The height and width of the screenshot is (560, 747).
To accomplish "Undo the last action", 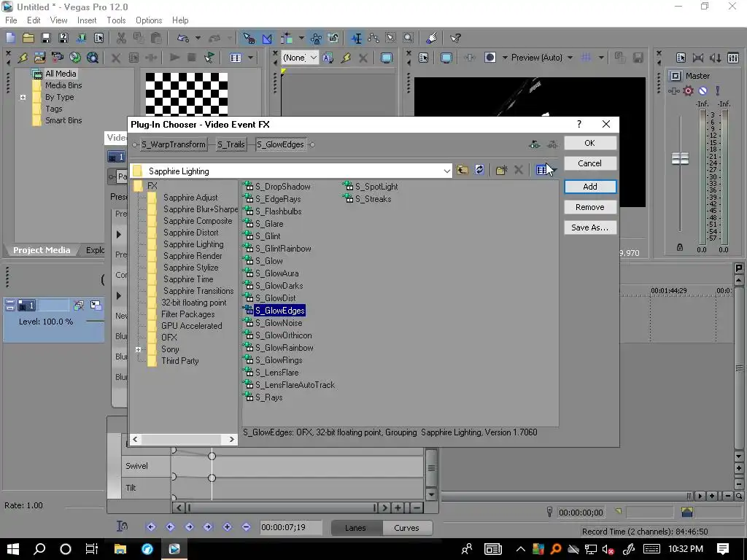I will tap(183, 38).
